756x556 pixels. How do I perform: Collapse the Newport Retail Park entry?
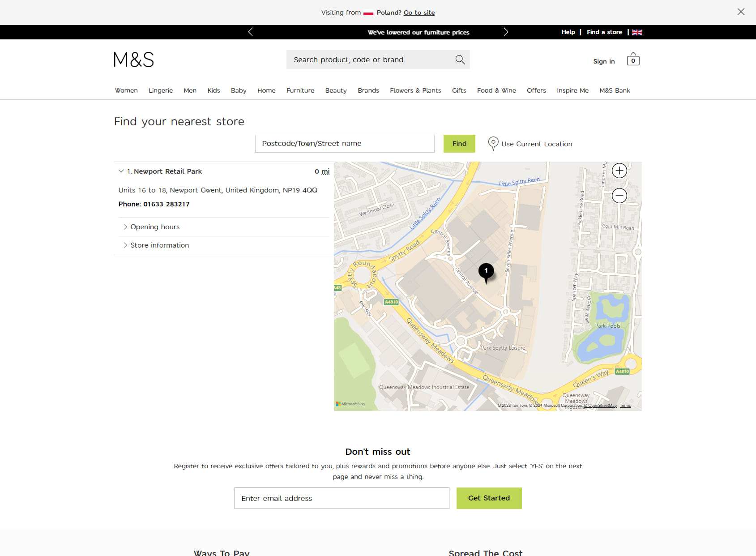coord(121,171)
